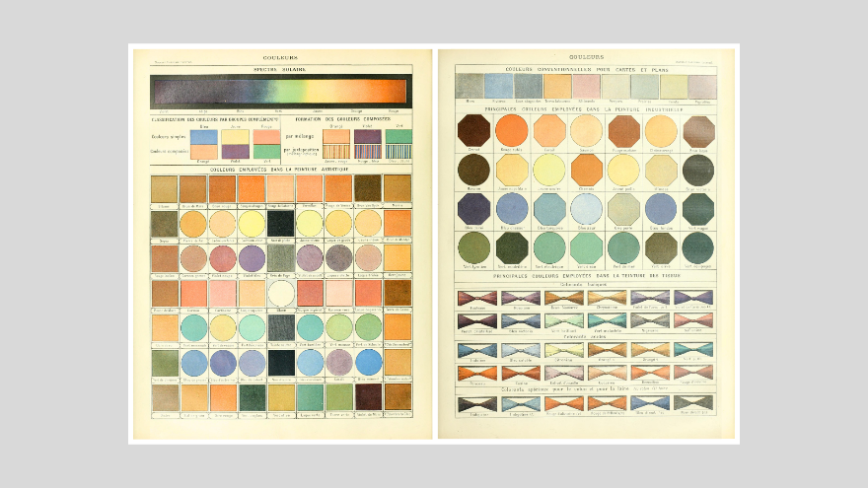This screenshot has width=868, height=488.
Task: Select the Jaune paille yellow circle
Action: click(623, 170)
